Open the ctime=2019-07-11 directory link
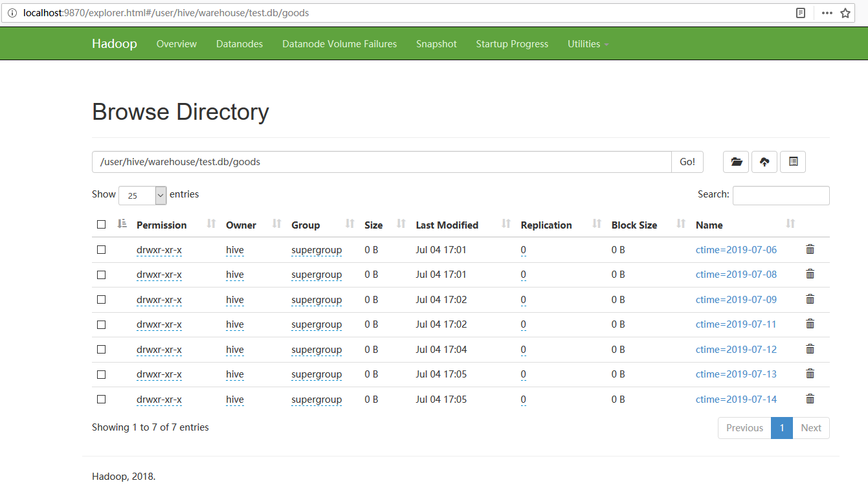This screenshot has height=496, width=868. 736,324
